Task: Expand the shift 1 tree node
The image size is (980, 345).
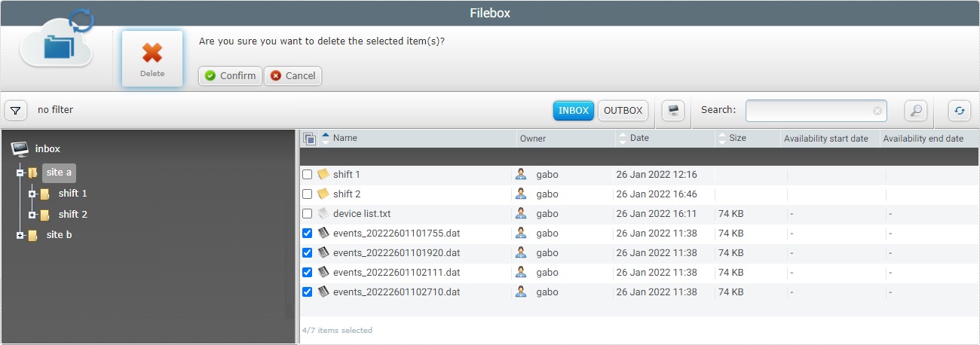Action: (x=32, y=194)
